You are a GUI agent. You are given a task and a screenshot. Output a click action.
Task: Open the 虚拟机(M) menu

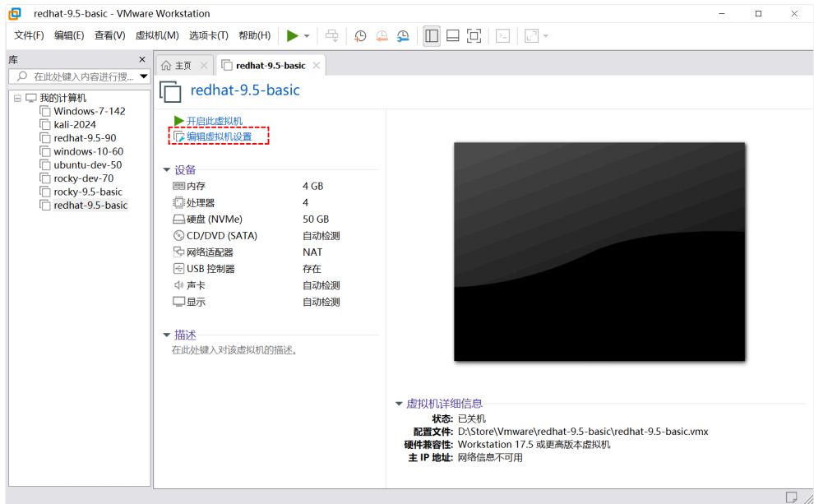(x=157, y=35)
